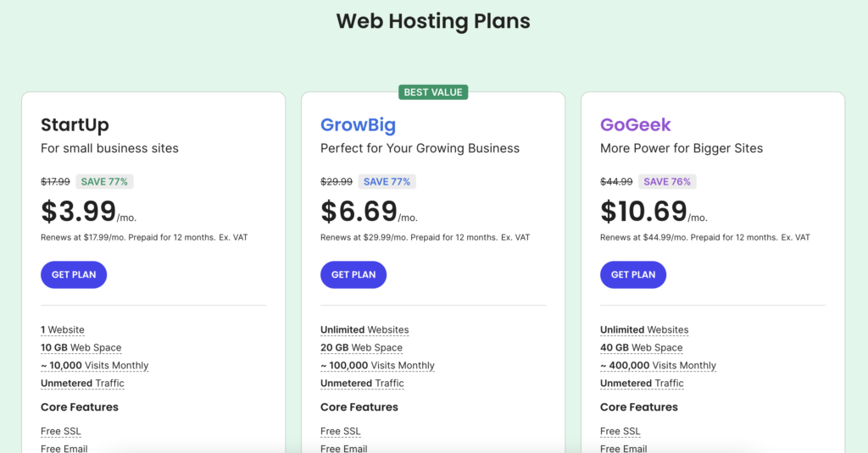Click GET PLAN under the StartUp plan
868x453 pixels.
pos(74,274)
